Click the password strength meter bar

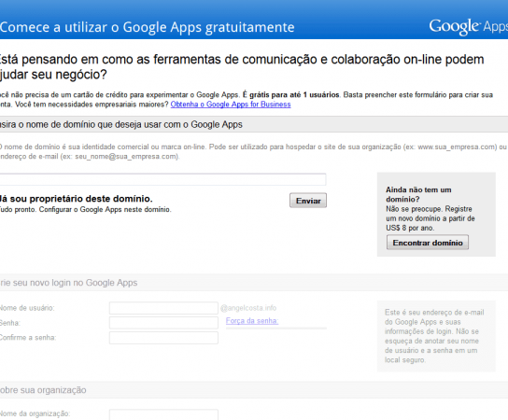(276, 328)
